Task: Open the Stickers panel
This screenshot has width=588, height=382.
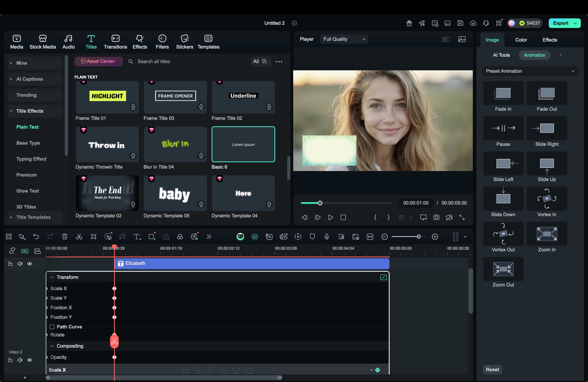Action: tap(185, 42)
